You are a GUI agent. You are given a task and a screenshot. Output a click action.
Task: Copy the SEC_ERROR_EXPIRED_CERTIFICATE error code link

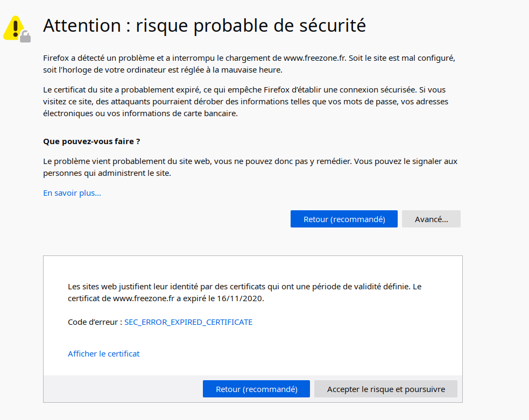188,322
